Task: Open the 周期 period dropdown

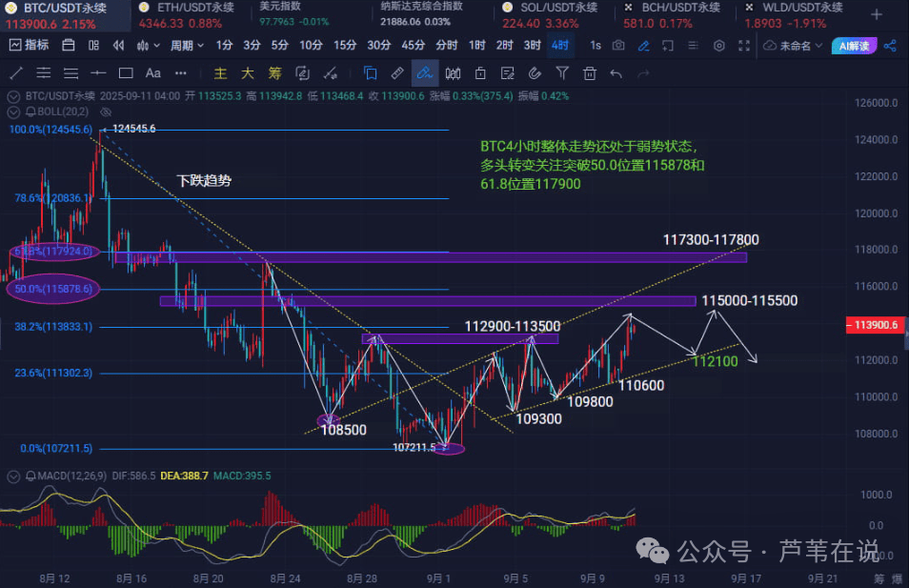Action: point(187,45)
